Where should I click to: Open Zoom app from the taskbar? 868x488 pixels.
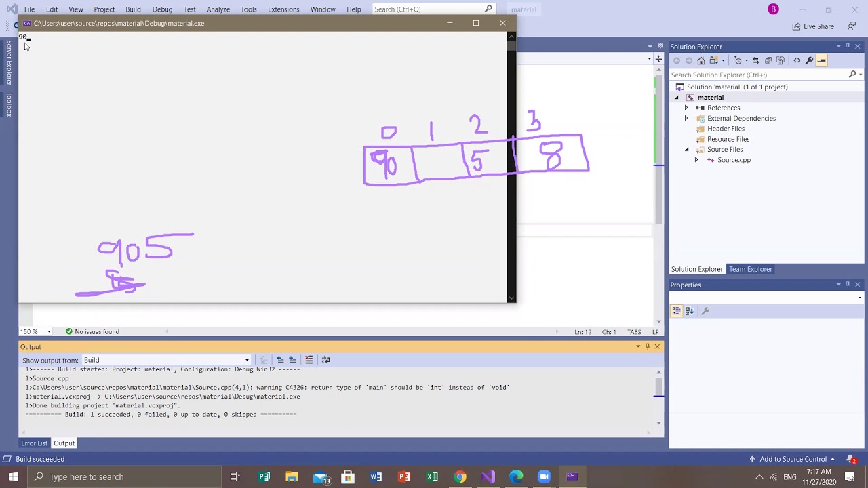[x=544, y=476]
